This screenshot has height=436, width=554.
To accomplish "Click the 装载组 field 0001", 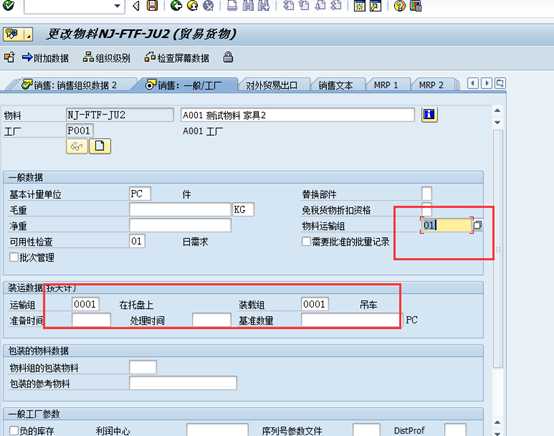I will pyautogui.click(x=315, y=304).
